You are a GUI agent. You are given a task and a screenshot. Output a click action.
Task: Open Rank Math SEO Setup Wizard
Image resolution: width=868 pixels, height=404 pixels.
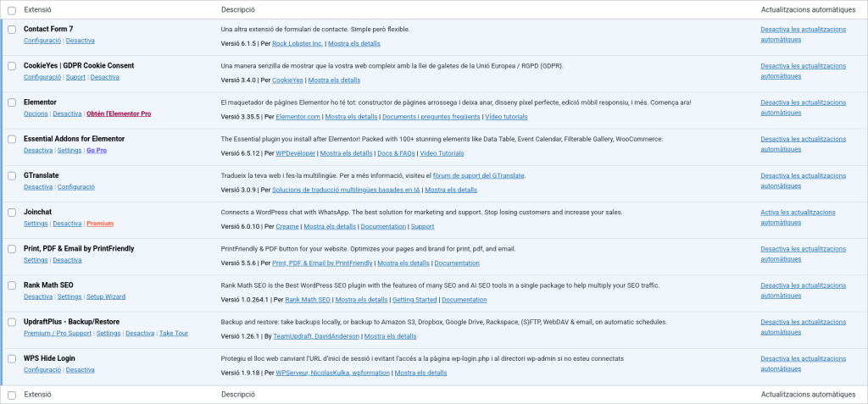tap(106, 296)
